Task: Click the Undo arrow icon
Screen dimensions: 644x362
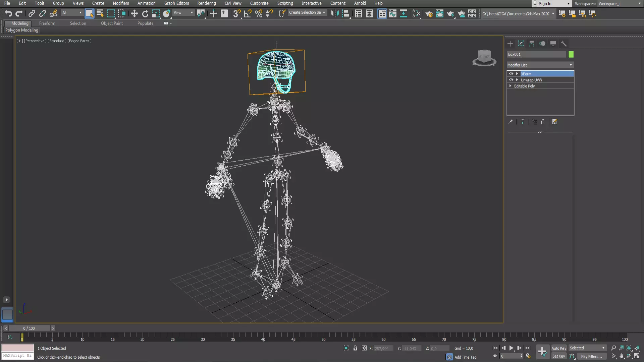Action: 8,13
